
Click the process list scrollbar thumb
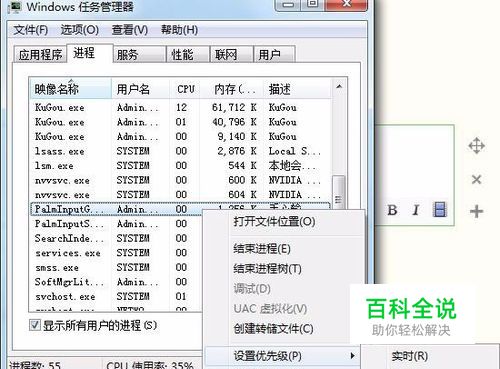click(339, 193)
